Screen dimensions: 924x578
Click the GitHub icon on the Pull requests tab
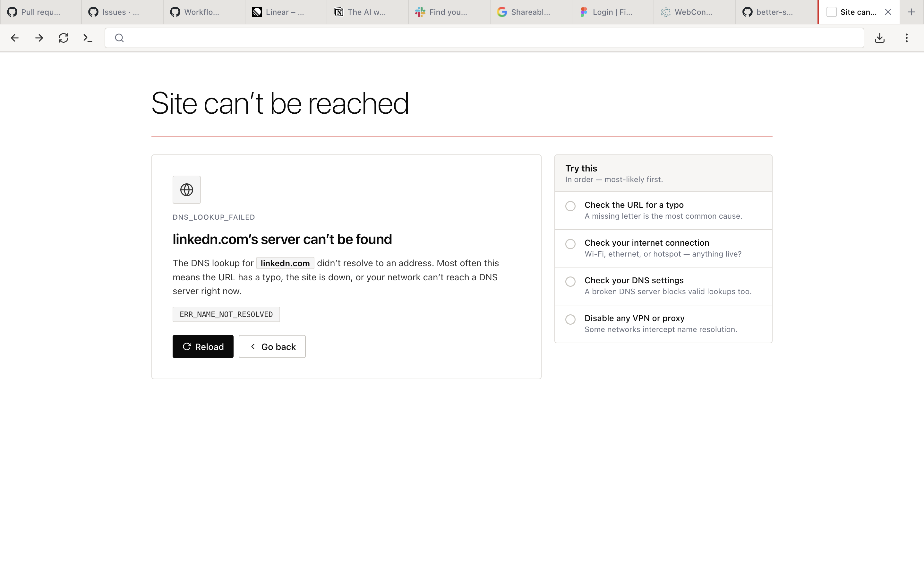pos(12,12)
